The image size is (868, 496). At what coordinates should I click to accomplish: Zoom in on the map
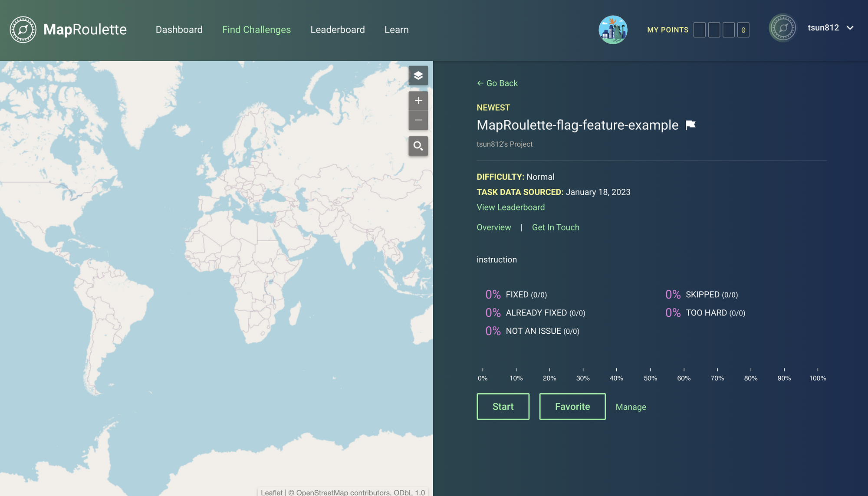418,100
